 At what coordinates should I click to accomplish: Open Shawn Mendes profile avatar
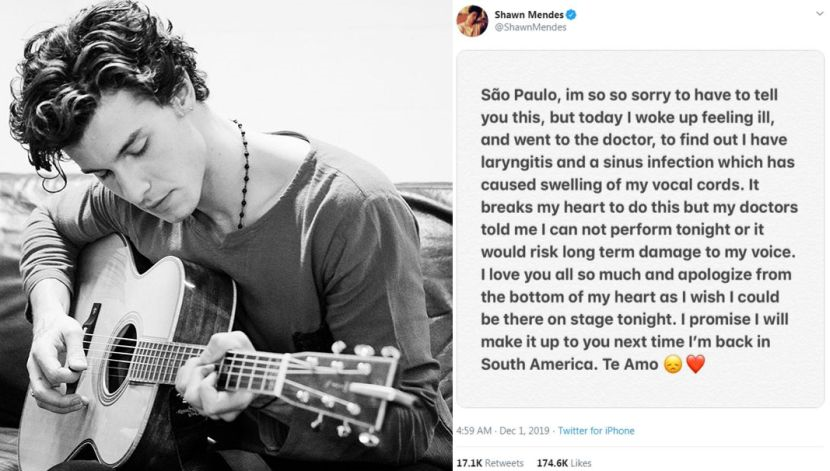(473, 19)
